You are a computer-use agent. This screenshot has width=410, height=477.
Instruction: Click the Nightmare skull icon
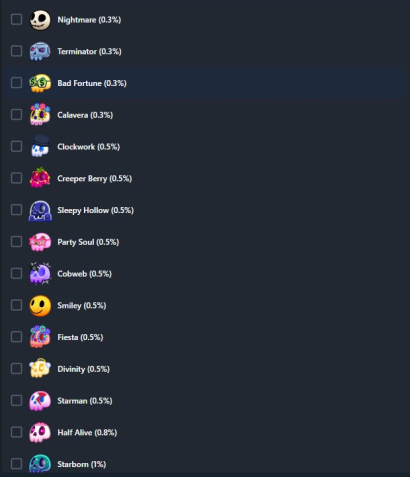pyautogui.click(x=40, y=20)
